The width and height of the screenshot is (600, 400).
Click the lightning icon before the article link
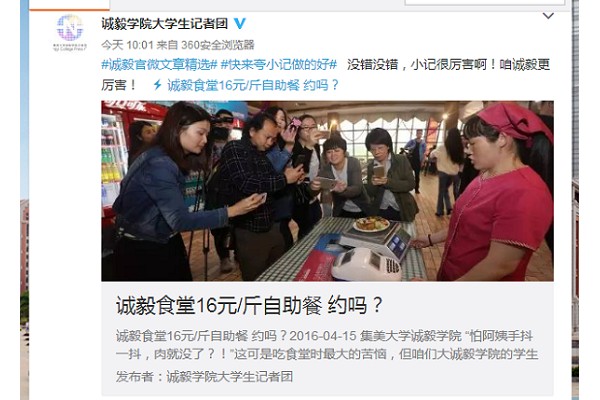tap(157, 85)
